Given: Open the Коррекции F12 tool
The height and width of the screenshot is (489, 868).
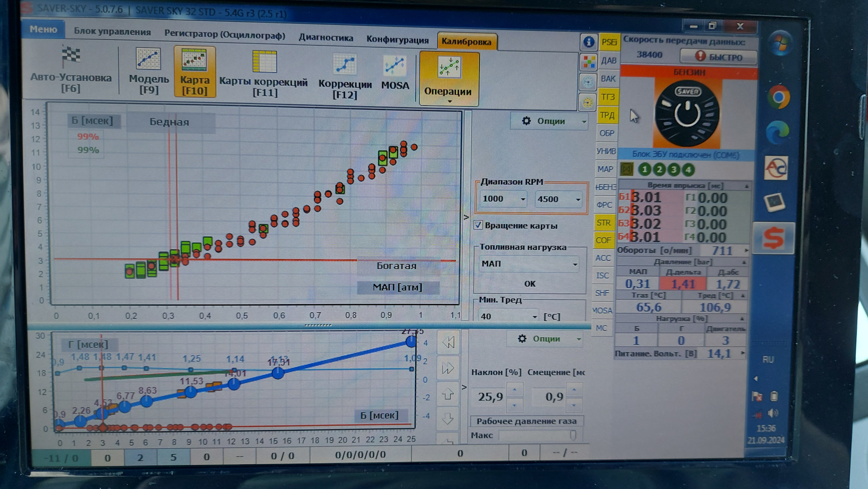Looking at the screenshot, I should (344, 65).
